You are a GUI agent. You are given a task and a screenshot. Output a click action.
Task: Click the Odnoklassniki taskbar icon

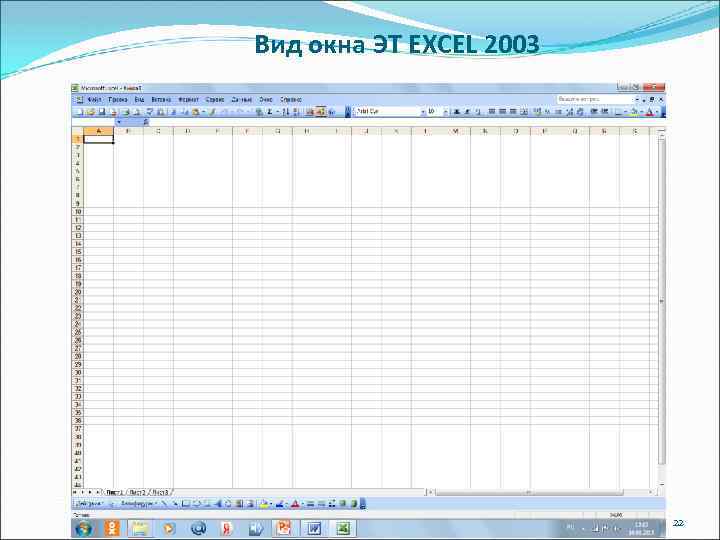coord(112,529)
